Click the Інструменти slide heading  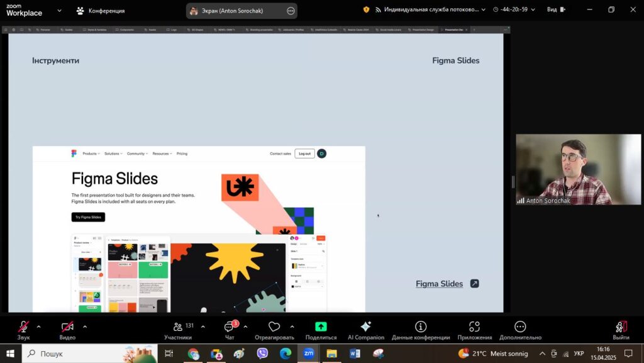pyautogui.click(x=56, y=60)
